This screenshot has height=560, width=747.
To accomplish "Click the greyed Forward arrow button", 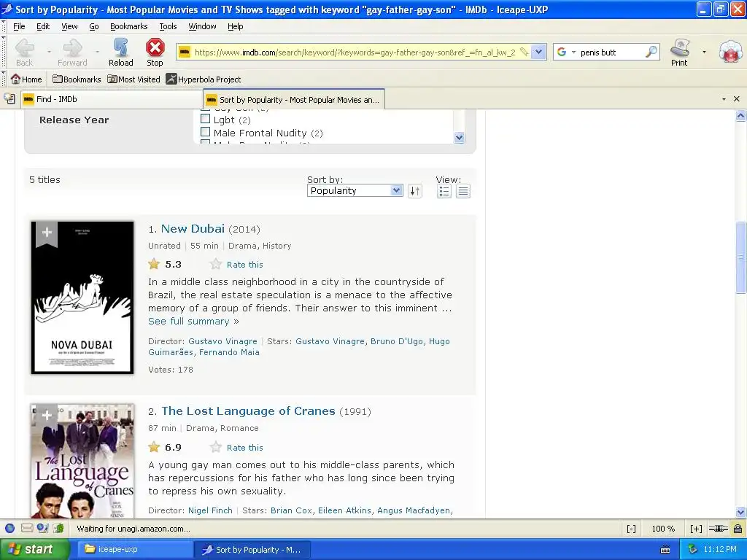I will click(72, 52).
